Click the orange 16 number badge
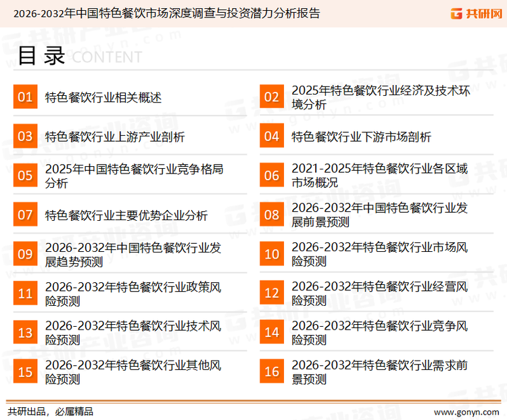The width and height of the screenshot is (507, 420). (x=272, y=371)
